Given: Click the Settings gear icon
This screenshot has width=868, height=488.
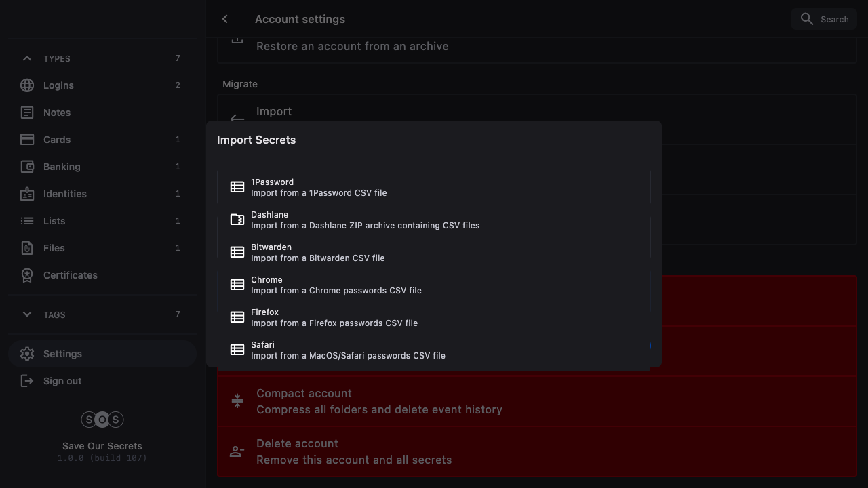Looking at the screenshot, I should 27,354.
